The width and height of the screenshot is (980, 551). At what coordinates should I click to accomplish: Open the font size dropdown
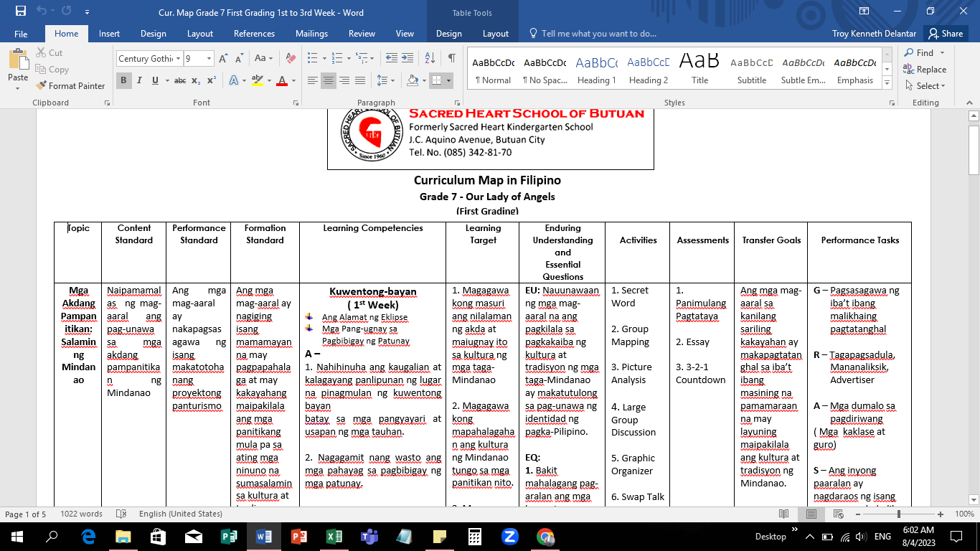coord(209,59)
